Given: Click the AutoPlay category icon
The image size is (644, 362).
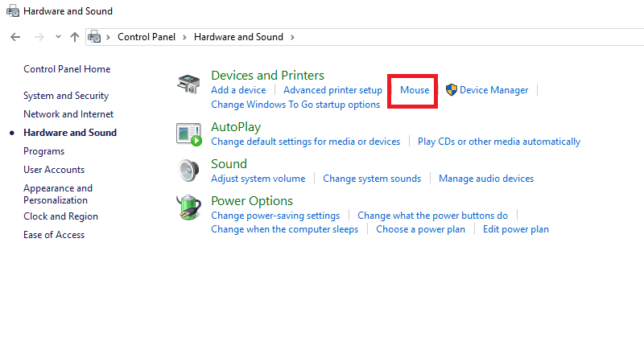Looking at the screenshot, I should tap(188, 134).
